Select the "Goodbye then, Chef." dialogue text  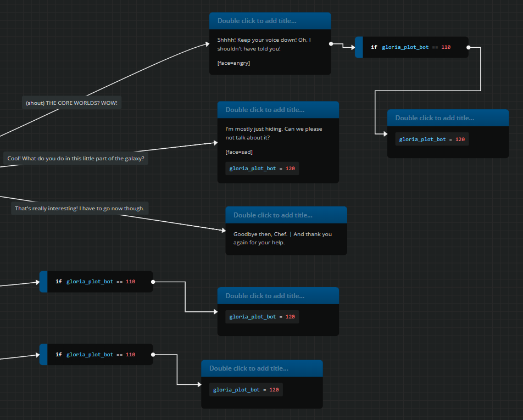pyautogui.click(x=282, y=238)
